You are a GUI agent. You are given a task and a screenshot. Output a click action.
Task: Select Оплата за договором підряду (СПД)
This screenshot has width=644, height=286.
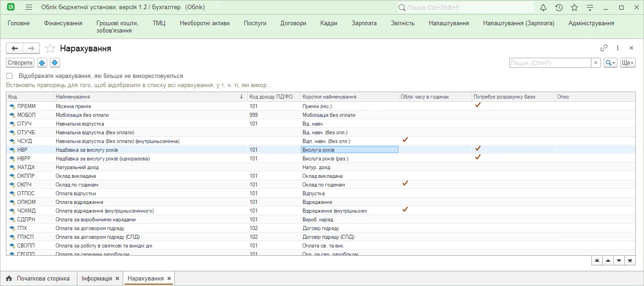pos(97,237)
